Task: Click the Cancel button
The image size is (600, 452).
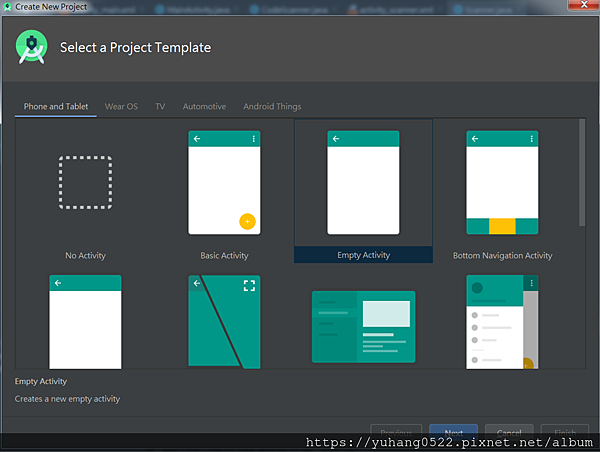Action: point(509,432)
